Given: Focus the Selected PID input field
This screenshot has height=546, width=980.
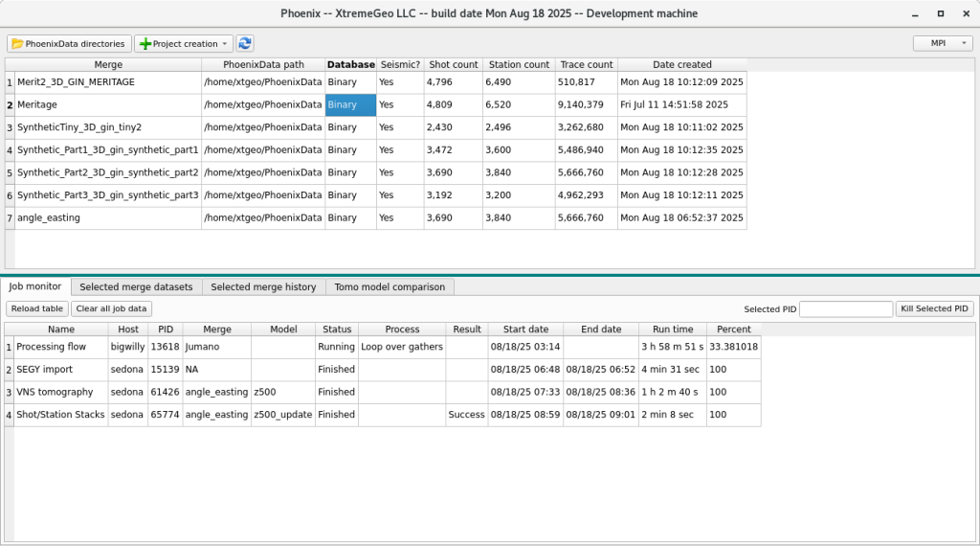Looking at the screenshot, I should [x=846, y=309].
